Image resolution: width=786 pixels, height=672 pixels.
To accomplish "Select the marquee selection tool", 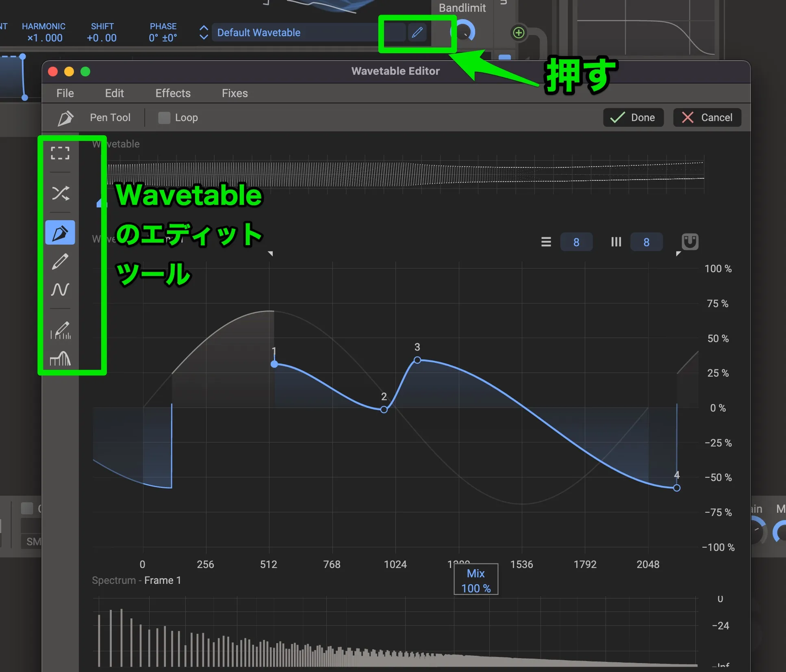I will click(x=60, y=153).
